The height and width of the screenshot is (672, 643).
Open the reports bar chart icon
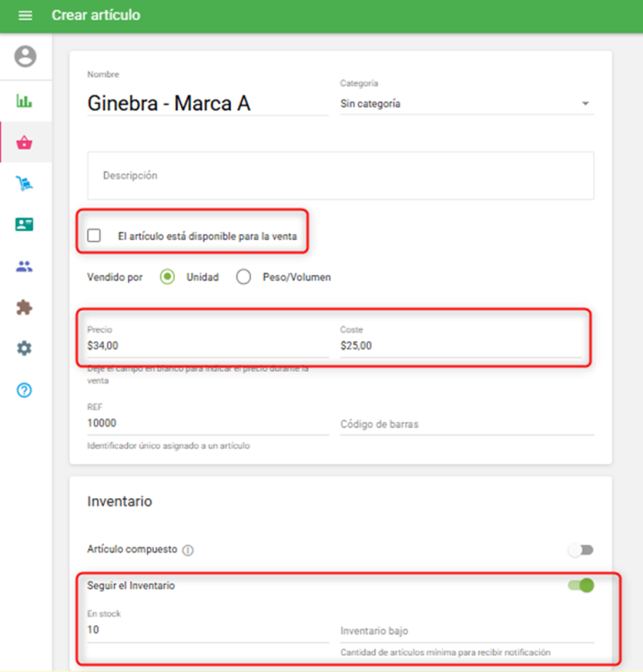tap(25, 100)
